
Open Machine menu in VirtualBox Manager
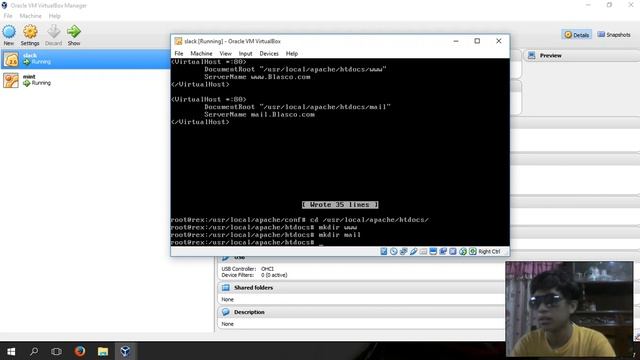[x=31, y=16]
